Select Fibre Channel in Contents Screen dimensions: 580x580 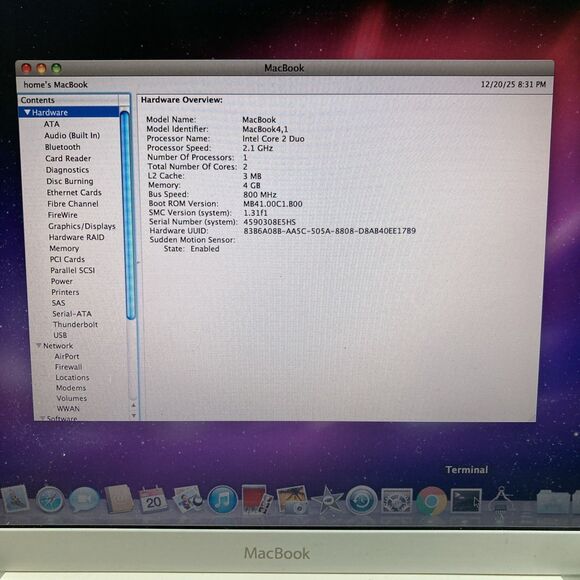(73, 204)
